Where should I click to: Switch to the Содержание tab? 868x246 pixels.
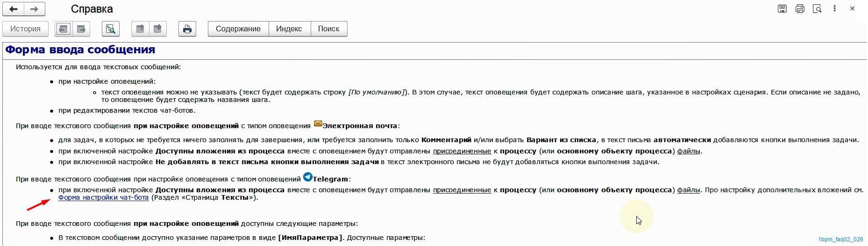238,29
